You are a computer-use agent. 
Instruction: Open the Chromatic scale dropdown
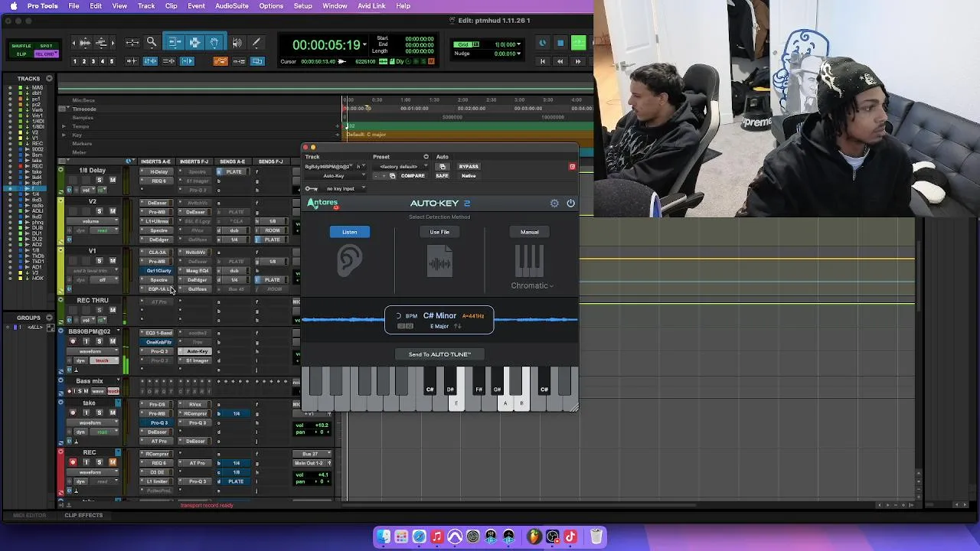532,285
